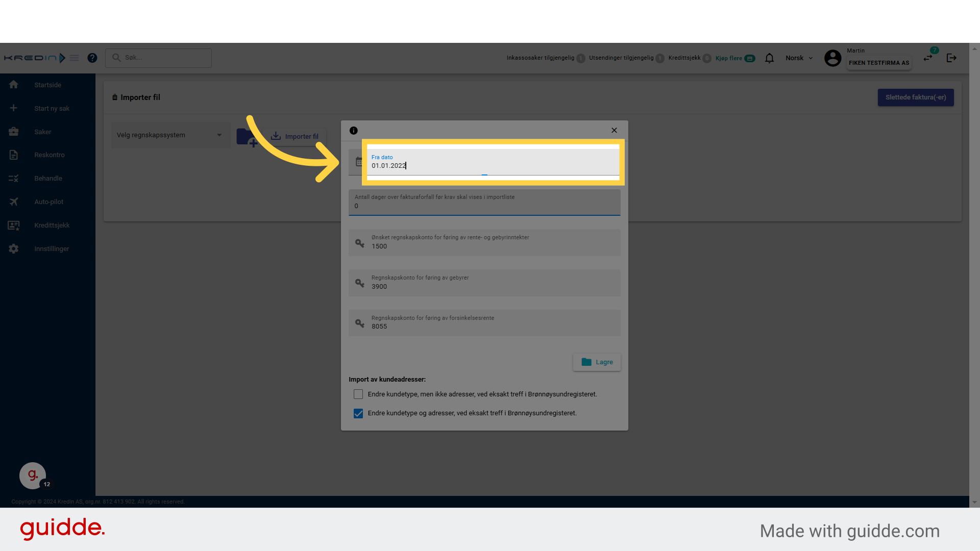Click the guidde avatar badge

[x=33, y=475]
